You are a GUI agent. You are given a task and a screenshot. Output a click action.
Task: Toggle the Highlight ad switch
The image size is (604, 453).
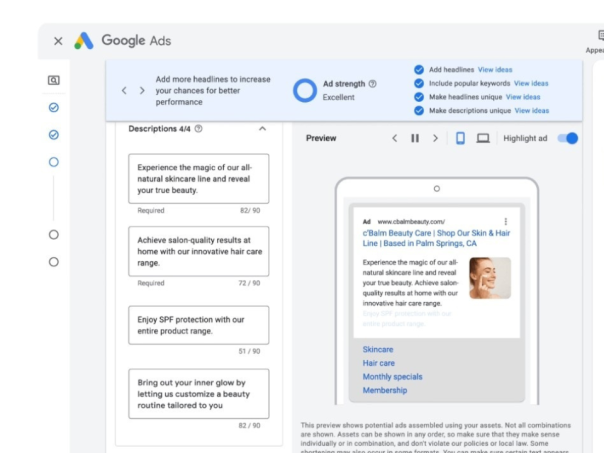[567, 138]
